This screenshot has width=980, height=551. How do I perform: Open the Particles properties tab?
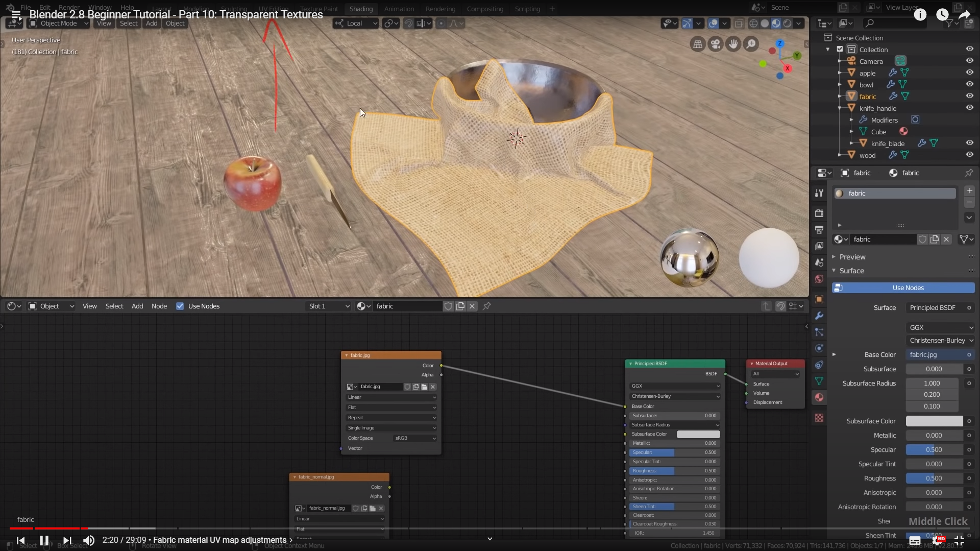coord(819,332)
